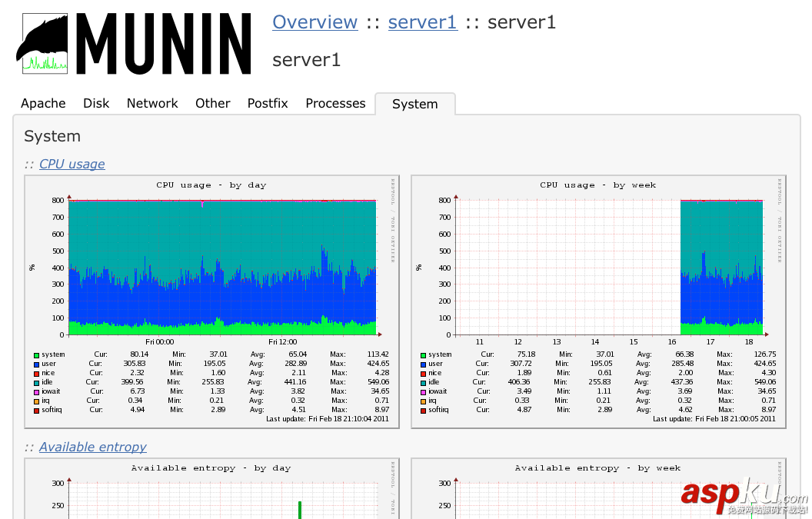
Task: Click the week graph user Cur value 307.72
Action: (x=520, y=364)
